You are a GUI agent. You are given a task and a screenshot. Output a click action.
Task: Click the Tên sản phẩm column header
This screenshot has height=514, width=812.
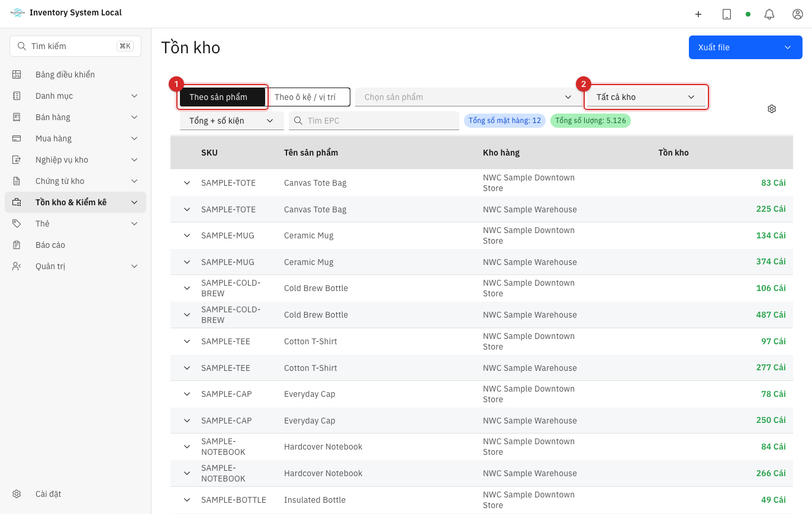click(311, 153)
